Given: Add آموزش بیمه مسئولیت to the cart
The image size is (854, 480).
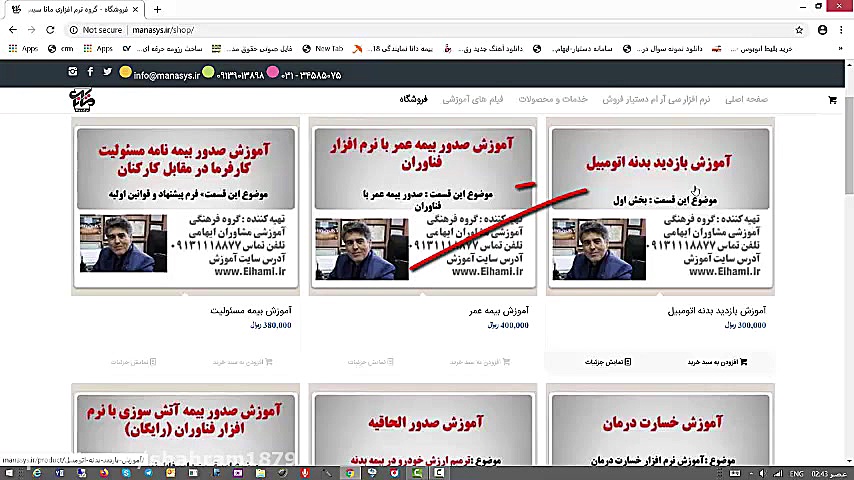Looking at the screenshot, I should 242,362.
